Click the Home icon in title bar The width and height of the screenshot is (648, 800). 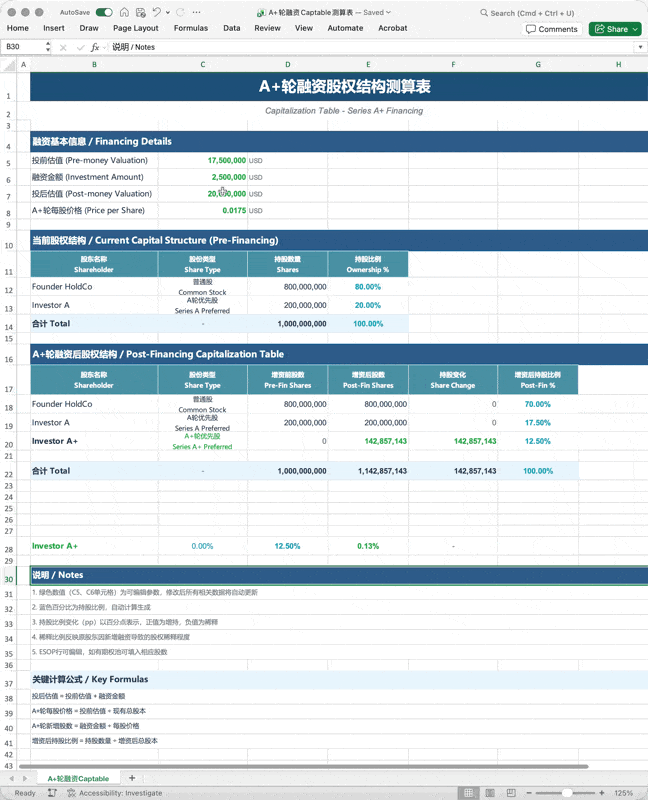point(124,12)
